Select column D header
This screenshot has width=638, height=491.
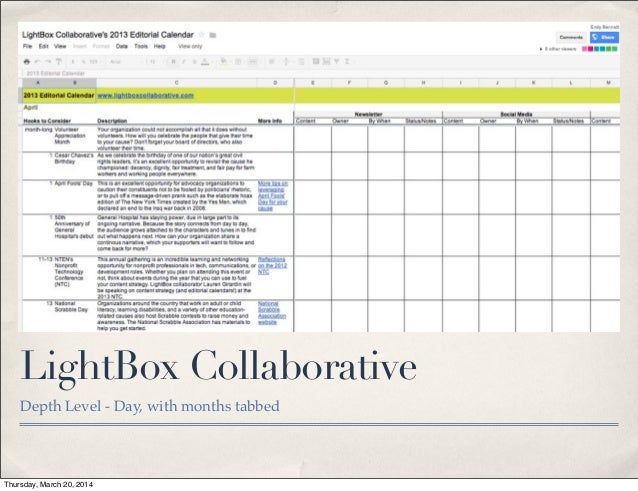click(275, 83)
